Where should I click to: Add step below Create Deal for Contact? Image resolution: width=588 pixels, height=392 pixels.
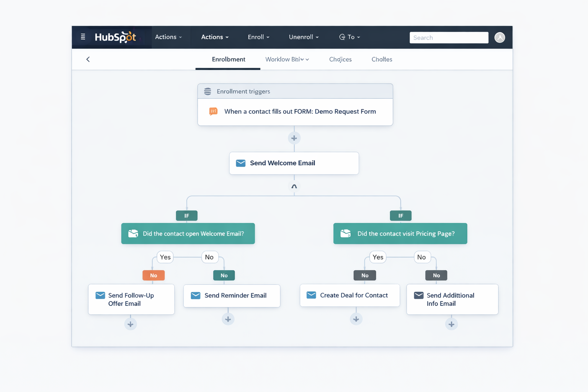[x=356, y=319]
